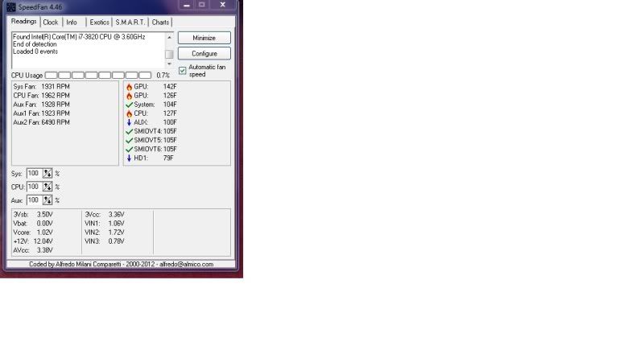Screen dimensions: 644x362
Task: Switch to the Clock tab
Action: point(51,23)
